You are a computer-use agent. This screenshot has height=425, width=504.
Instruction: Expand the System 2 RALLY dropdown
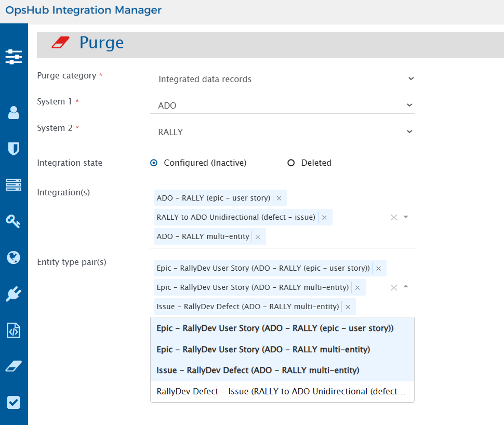[283, 132]
